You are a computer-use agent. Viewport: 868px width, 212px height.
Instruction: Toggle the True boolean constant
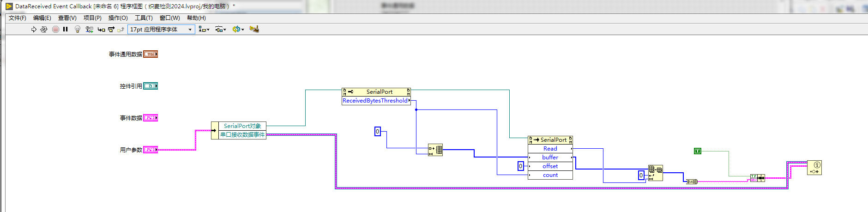click(x=698, y=151)
